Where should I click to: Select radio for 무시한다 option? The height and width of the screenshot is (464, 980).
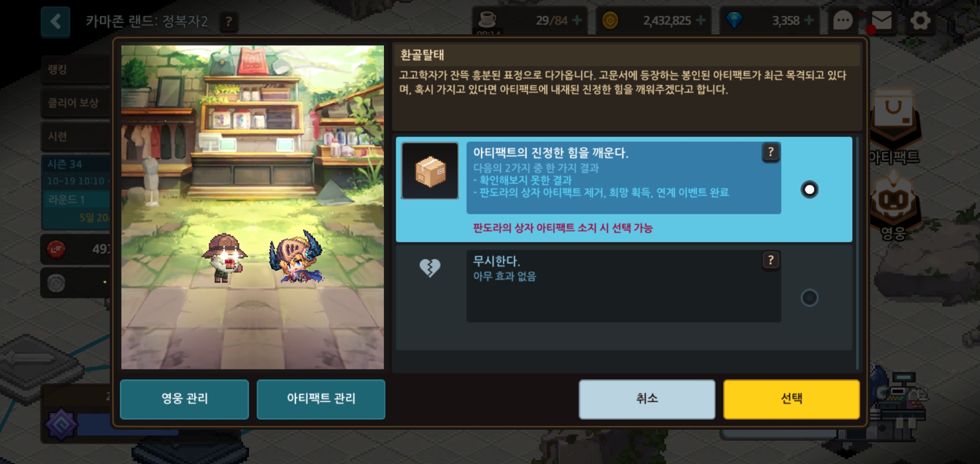tap(809, 298)
